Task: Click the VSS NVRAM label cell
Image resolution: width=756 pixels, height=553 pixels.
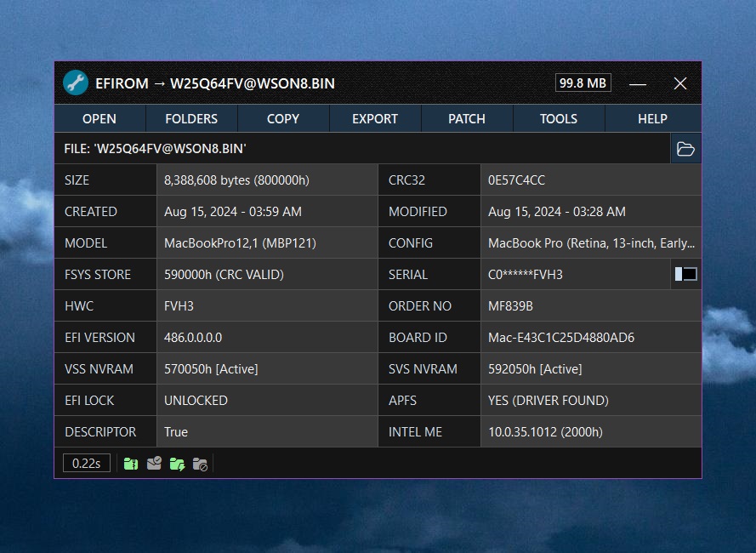Action: [105, 368]
